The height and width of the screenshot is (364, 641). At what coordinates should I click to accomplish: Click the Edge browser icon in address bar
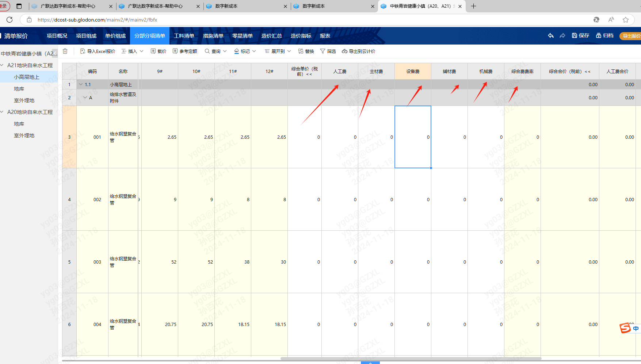[596, 20]
